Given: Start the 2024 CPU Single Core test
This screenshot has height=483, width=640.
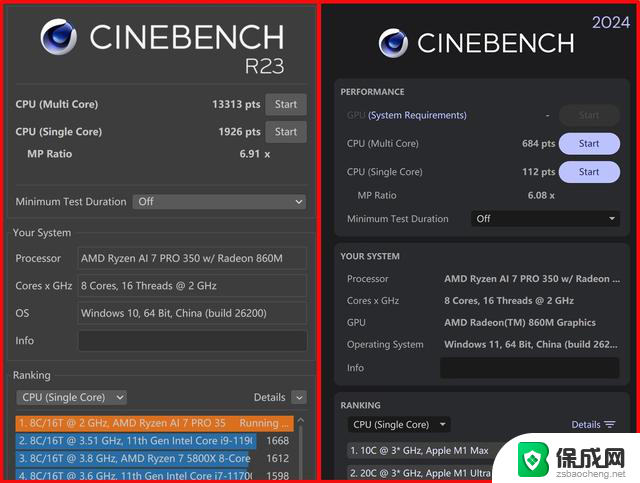Looking at the screenshot, I should [x=589, y=172].
